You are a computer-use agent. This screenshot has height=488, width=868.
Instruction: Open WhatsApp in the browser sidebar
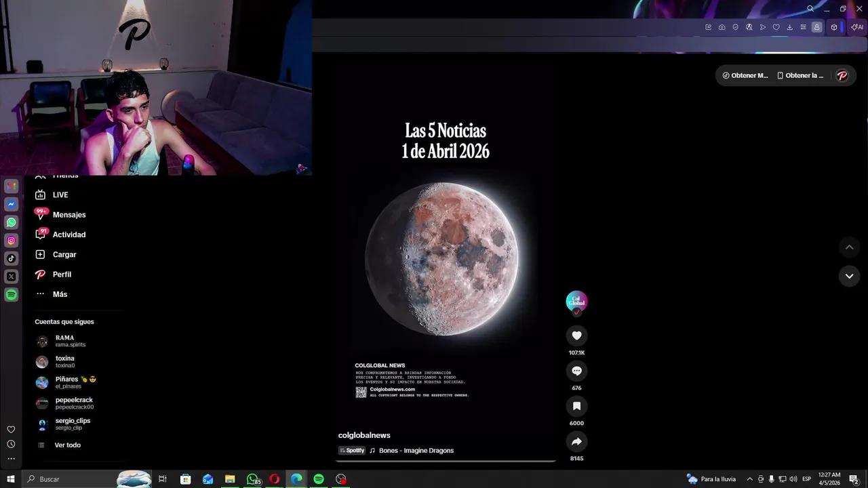pos(11,222)
